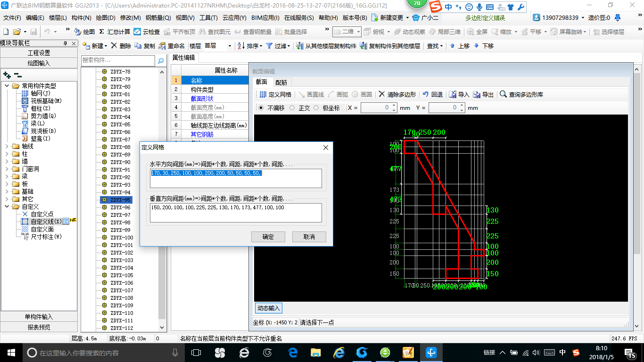The image size is (644, 362).
Task: Click the 动态输入 button
Action: pyautogui.click(x=269, y=308)
